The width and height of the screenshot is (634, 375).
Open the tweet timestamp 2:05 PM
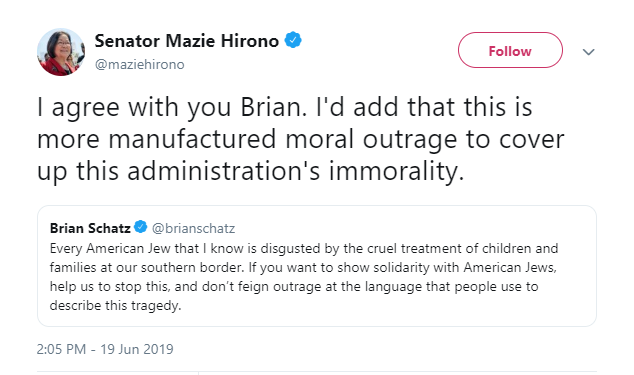click(61, 349)
